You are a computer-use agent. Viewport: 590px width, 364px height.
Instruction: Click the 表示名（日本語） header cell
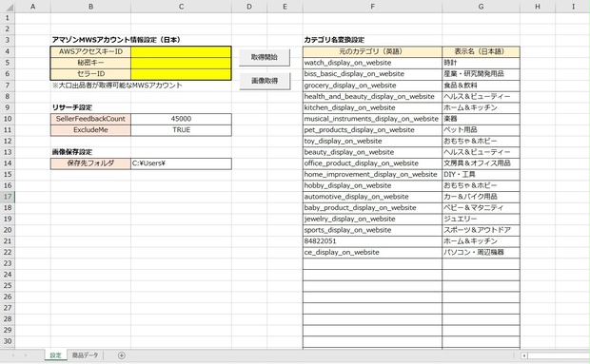481,52
